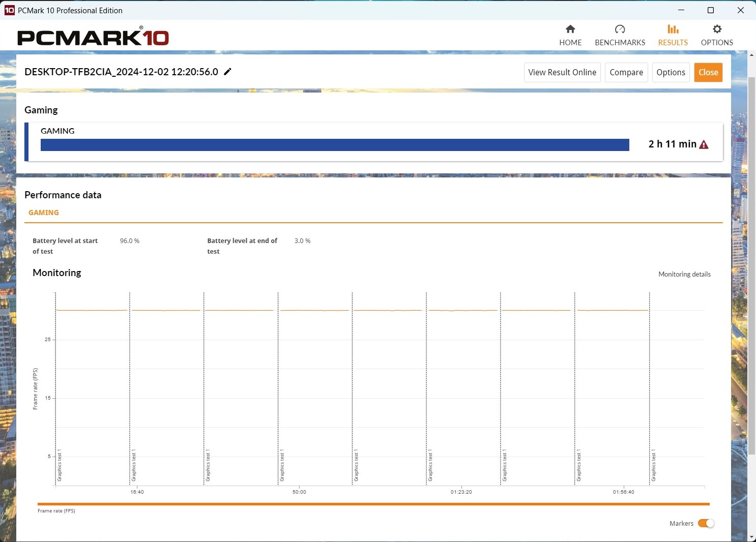Click the orange frame rate range bar
The height and width of the screenshot is (542, 756).
coord(373,504)
